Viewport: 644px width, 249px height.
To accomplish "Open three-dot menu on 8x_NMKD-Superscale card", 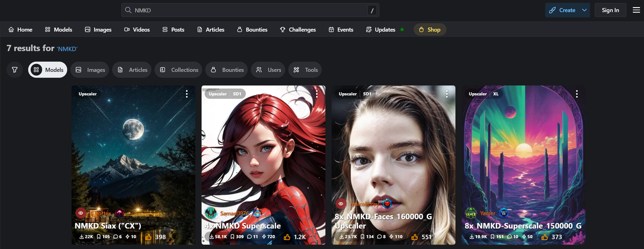I will tap(577, 94).
